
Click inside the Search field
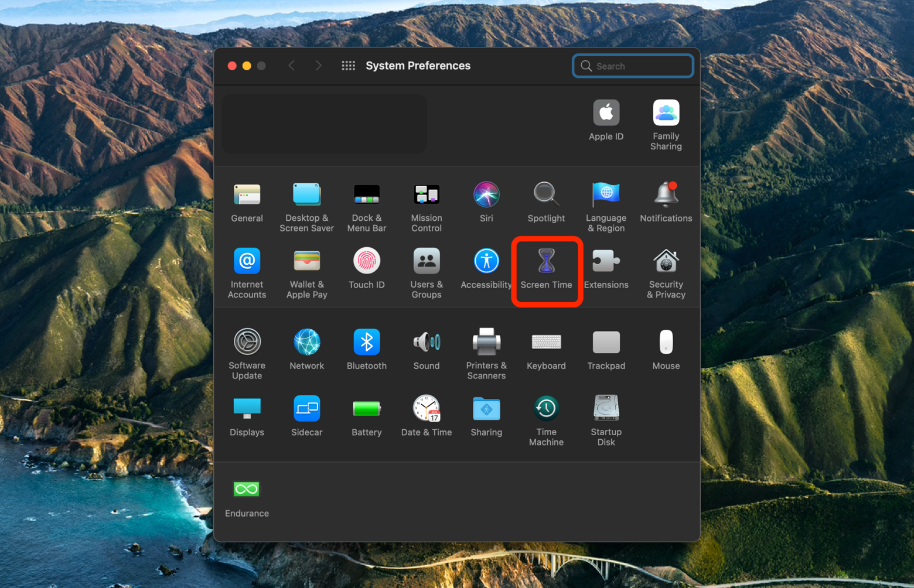coord(632,66)
